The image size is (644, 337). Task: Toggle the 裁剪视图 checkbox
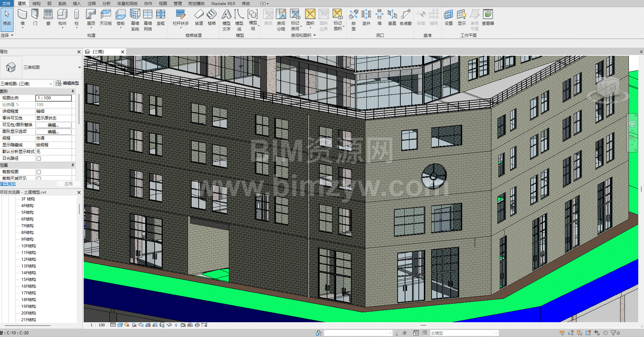pos(39,172)
